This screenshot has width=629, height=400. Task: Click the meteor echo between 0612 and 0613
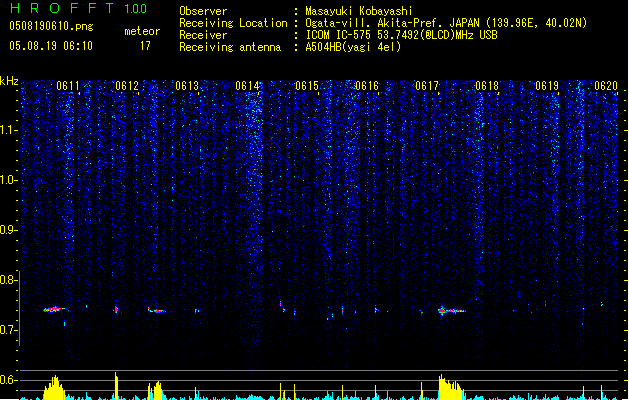tap(156, 310)
